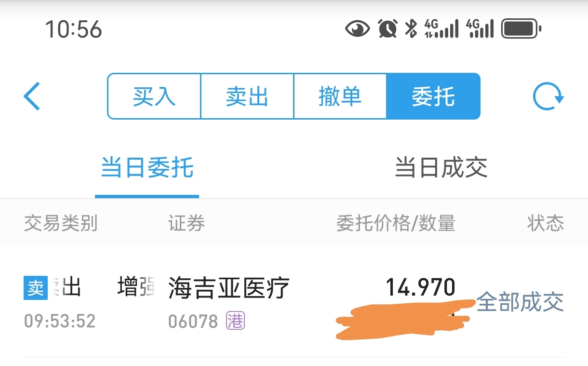Select the 委托 tab
This screenshot has height=366, width=588.
pyautogui.click(x=433, y=96)
